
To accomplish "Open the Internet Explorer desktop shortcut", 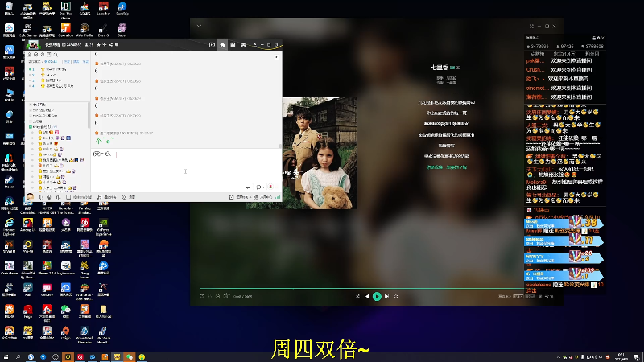I will coord(9,226).
